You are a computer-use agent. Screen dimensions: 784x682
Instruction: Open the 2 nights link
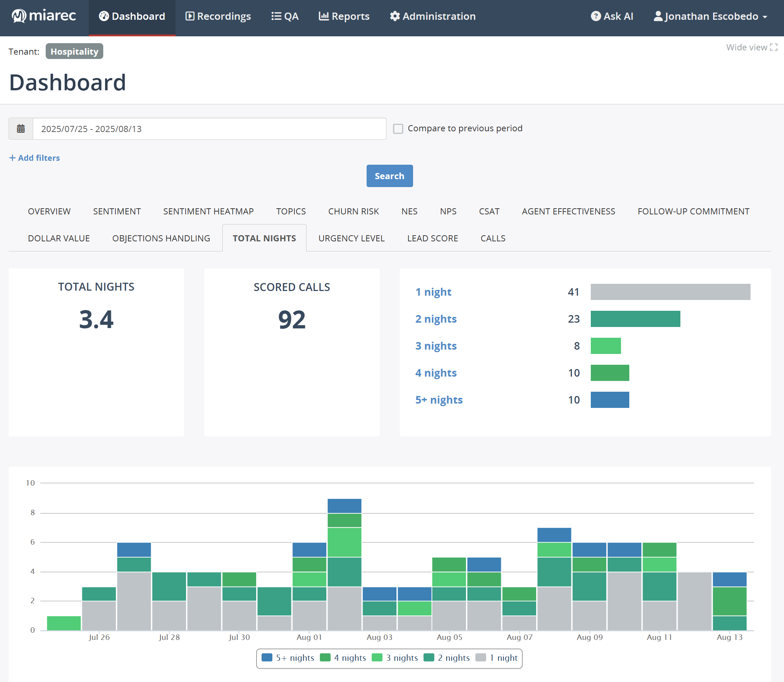pos(436,319)
